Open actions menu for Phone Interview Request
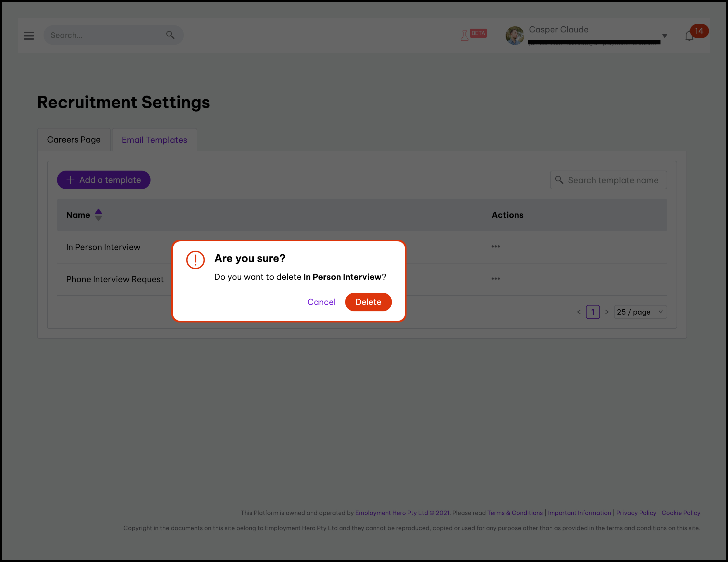Viewport: 728px width, 562px height. [x=495, y=278]
